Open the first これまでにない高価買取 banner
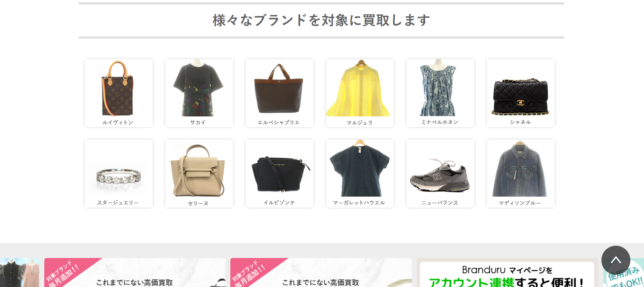 (135, 272)
